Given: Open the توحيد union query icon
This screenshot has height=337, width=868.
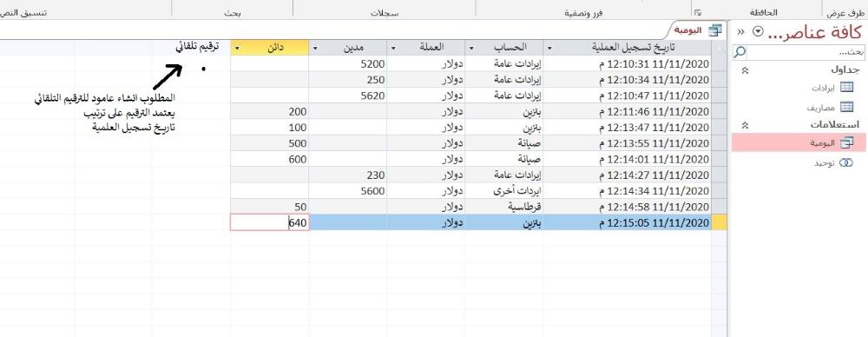Looking at the screenshot, I should [x=847, y=163].
